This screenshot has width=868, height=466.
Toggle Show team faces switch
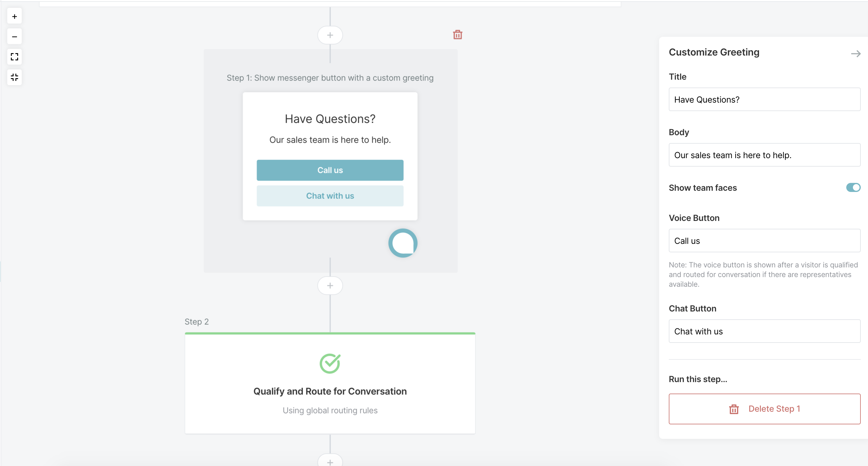click(x=853, y=187)
